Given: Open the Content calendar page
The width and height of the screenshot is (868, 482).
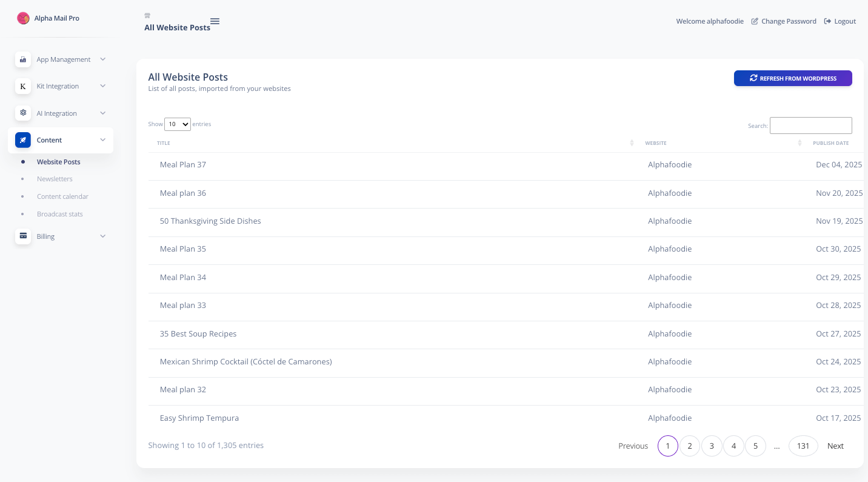Looking at the screenshot, I should click(62, 196).
